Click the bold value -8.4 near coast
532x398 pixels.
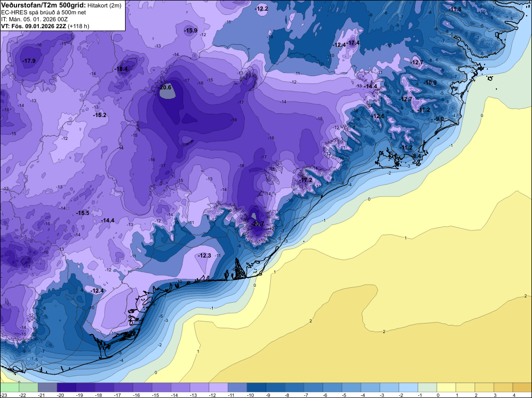(416, 156)
